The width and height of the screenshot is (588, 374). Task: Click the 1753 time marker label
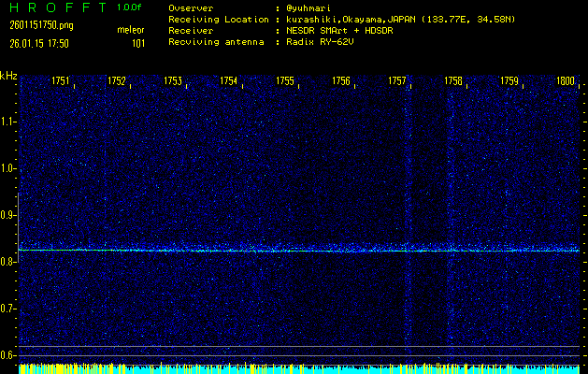coord(173,81)
